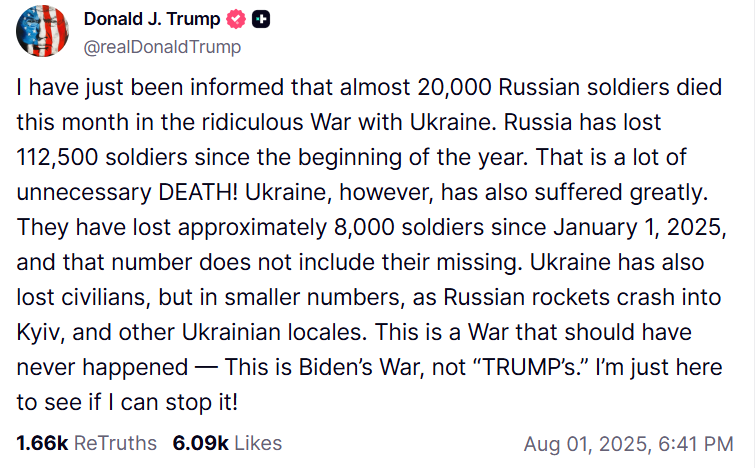
Task: Click the red verified checkmark badge
Action: click(x=238, y=20)
